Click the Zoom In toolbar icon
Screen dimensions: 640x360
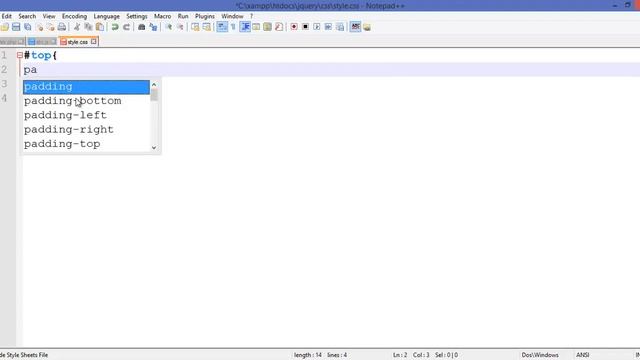click(x=169, y=27)
